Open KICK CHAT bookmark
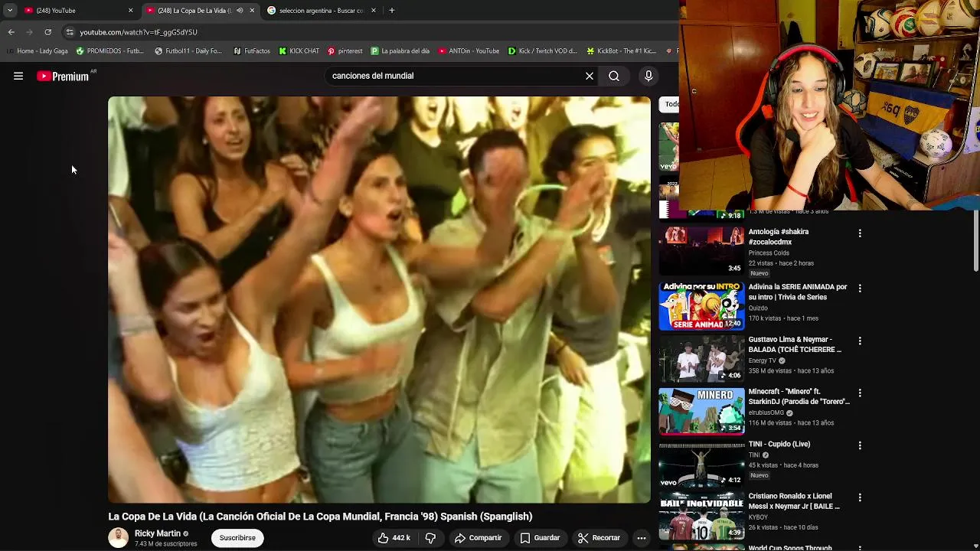The width and height of the screenshot is (980, 551). 299,51
